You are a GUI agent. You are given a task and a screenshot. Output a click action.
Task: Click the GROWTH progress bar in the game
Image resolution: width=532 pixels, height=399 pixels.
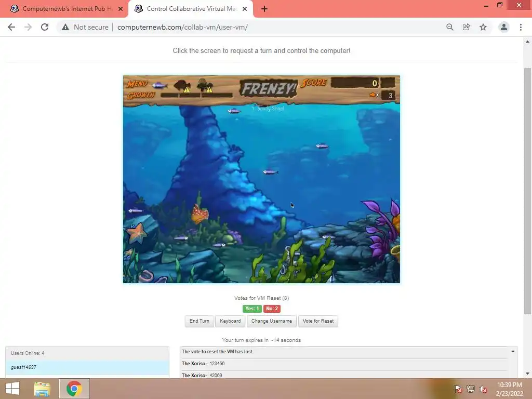click(196, 96)
